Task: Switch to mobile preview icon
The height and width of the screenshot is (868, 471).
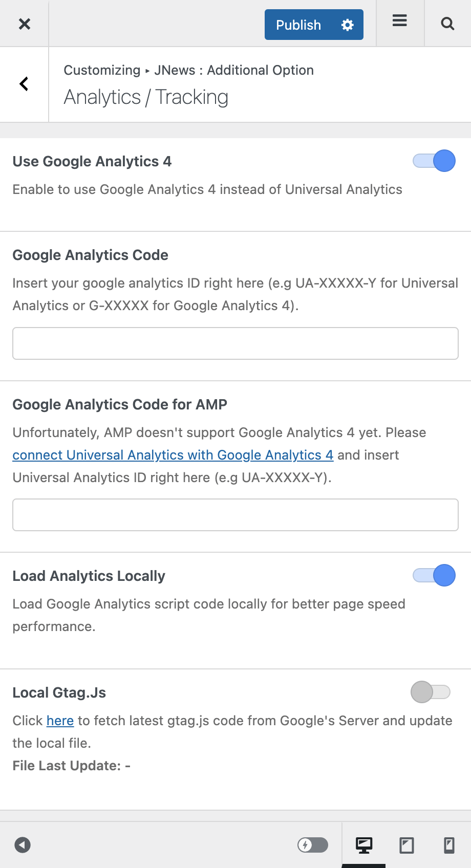Action: point(449,845)
